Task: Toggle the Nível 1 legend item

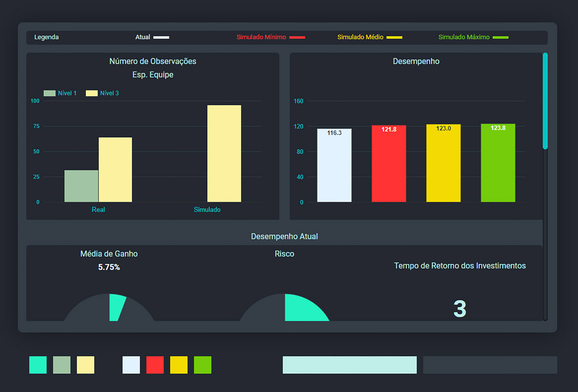Action: tap(60, 93)
